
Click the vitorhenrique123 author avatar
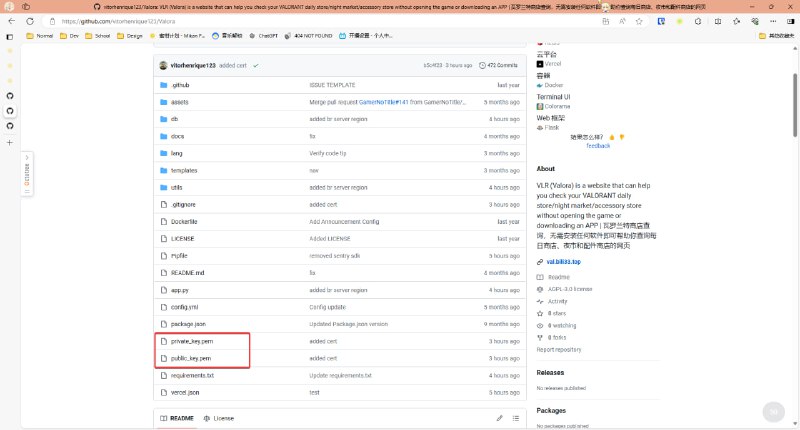[163, 66]
